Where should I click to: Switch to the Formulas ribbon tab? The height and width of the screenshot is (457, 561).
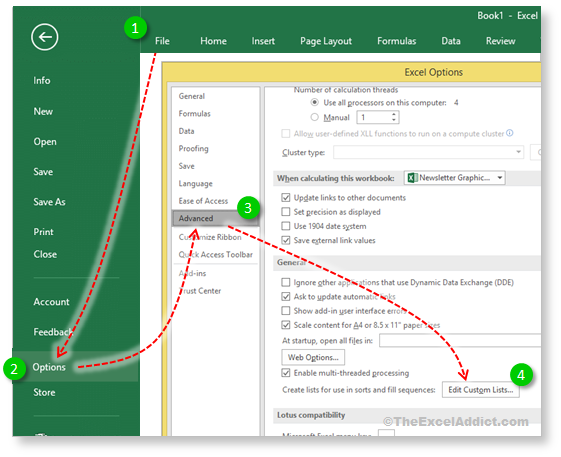(x=396, y=41)
